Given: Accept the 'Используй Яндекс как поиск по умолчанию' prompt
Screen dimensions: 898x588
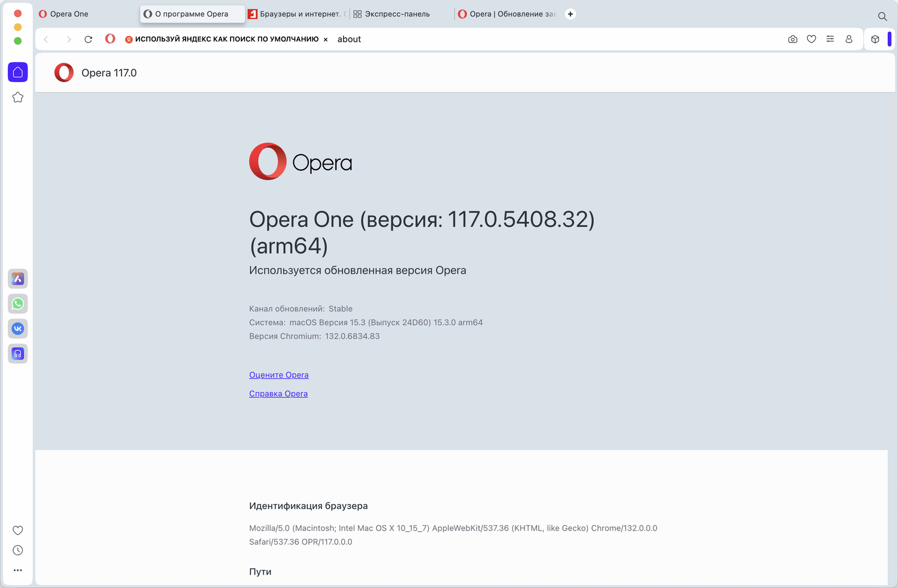Looking at the screenshot, I should [222, 40].
